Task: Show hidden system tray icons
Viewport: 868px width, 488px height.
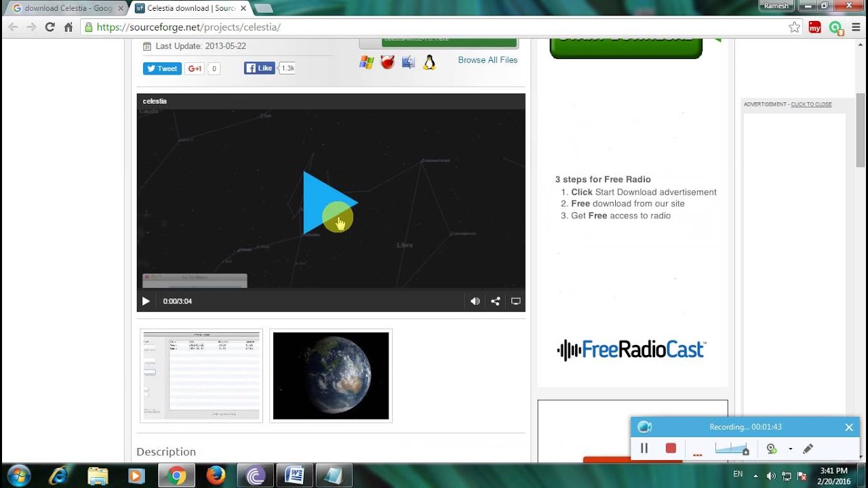Action: 756,475
